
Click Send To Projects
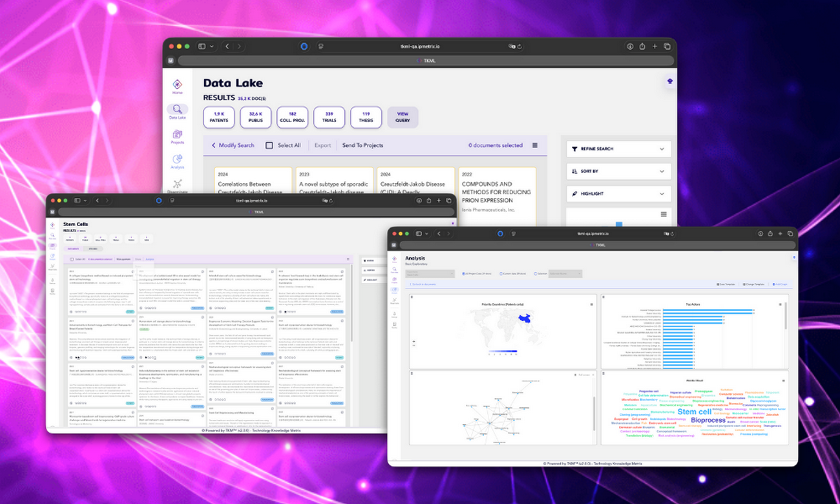[362, 145]
